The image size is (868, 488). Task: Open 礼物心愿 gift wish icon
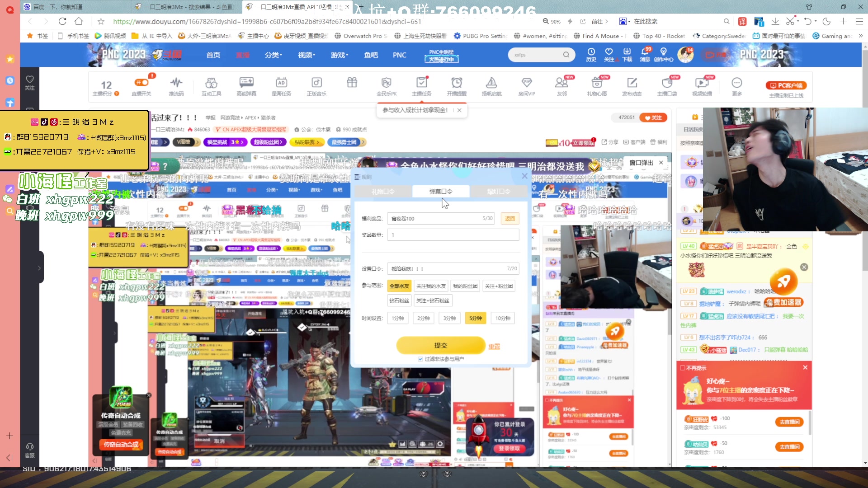(x=597, y=86)
